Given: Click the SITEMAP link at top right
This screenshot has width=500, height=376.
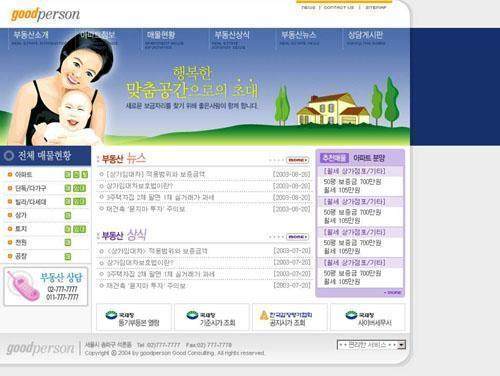Looking at the screenshot, I should [376, 7].
